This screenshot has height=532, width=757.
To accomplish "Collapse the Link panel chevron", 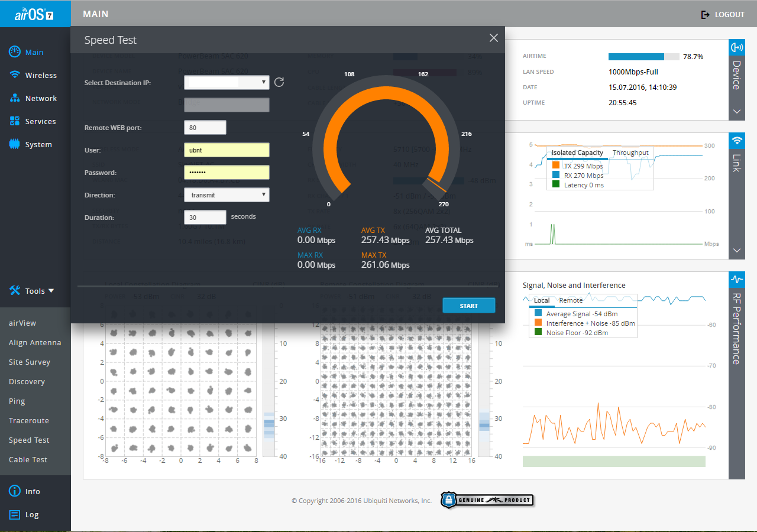I will pos(737,251).
